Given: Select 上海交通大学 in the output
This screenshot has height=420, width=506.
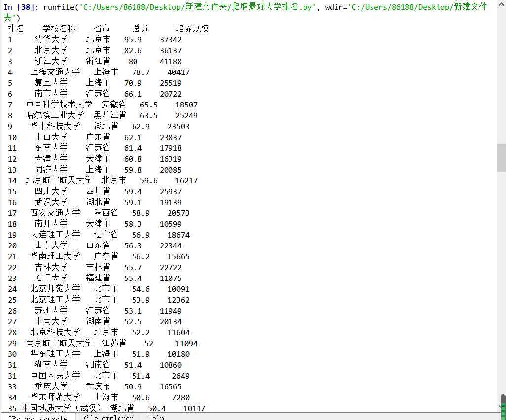Looking at the screenshot, I should click(x=55, y=72).
